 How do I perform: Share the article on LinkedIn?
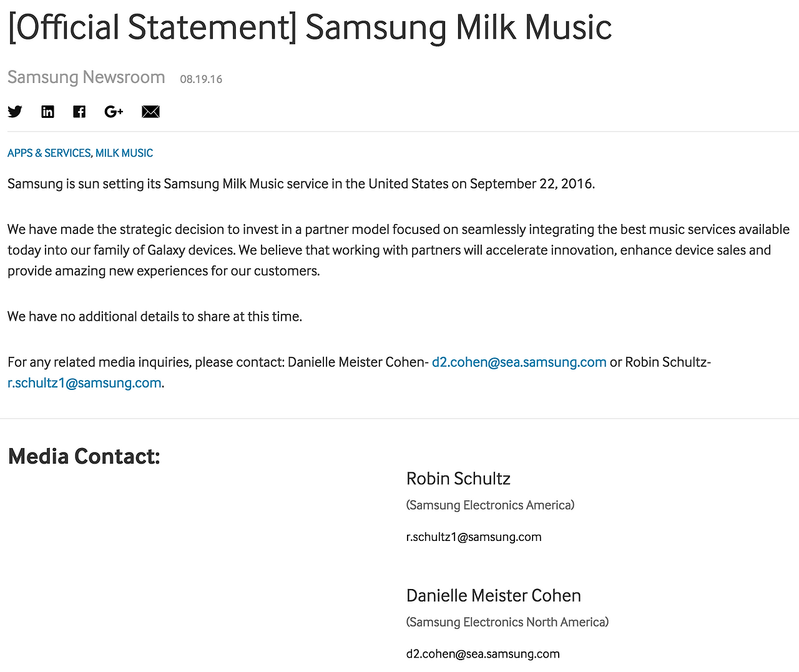click(x=47, y=112)
